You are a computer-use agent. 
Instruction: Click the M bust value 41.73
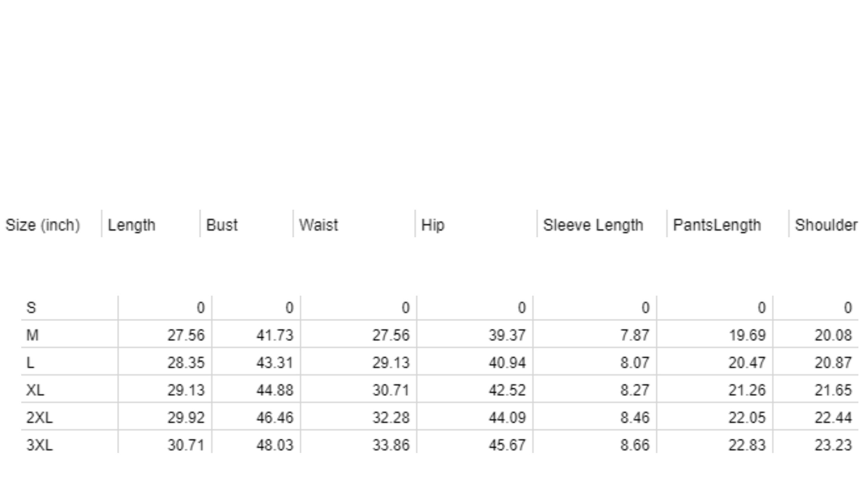[x=275, y=335]
